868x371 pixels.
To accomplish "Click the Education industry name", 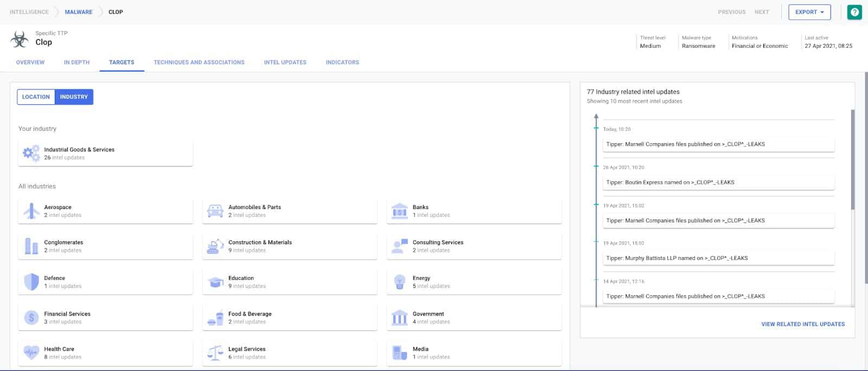I will (241, 278).
